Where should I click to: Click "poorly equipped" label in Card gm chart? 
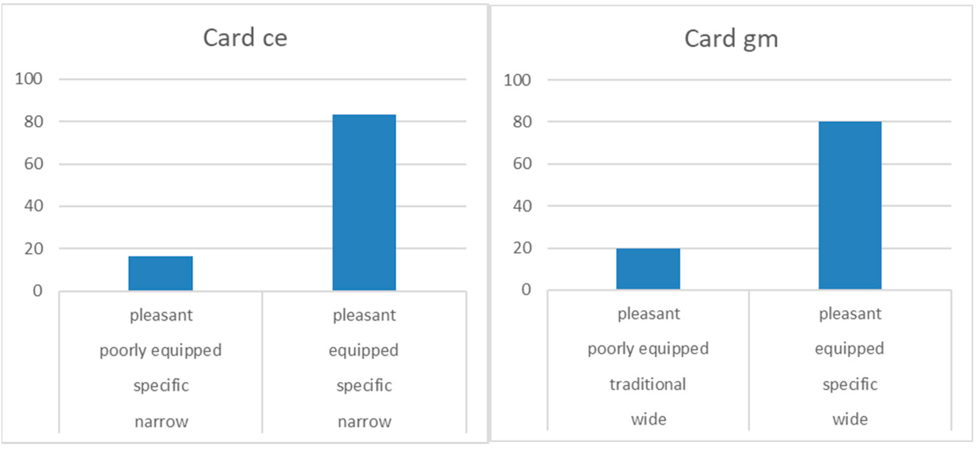click(x=648, y=348)
